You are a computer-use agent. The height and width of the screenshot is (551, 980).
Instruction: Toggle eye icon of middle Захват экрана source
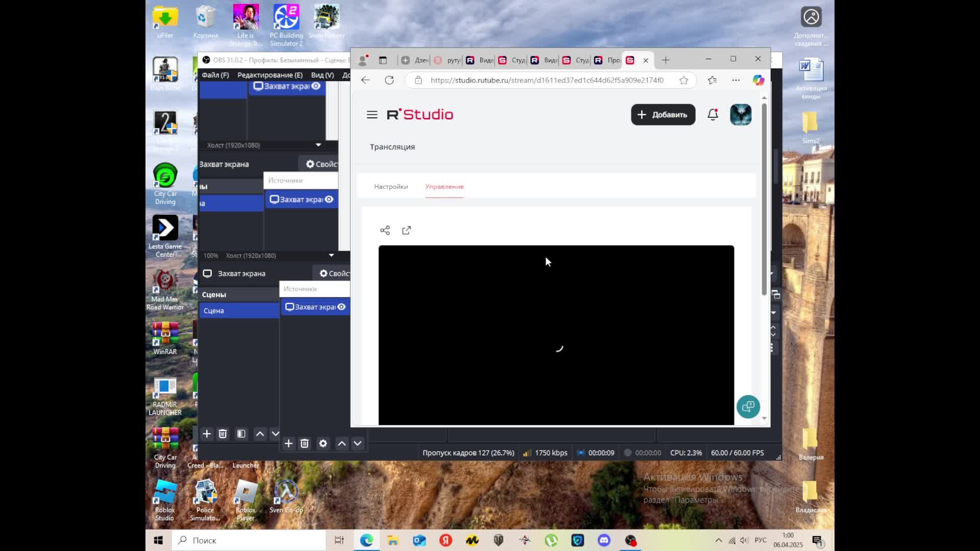(x=329, y=199)
